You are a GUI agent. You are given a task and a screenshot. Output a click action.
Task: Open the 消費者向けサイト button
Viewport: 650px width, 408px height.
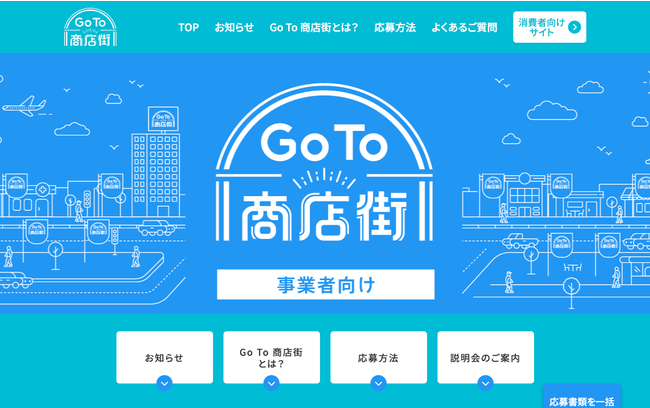click(x=550, y=27)
